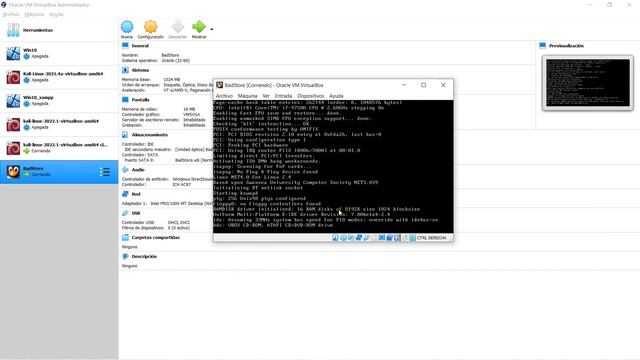
Task: Select the powered-off kali-linux-2022.1-virtualbox-amd64 machine
Action: tap(59, 124)
